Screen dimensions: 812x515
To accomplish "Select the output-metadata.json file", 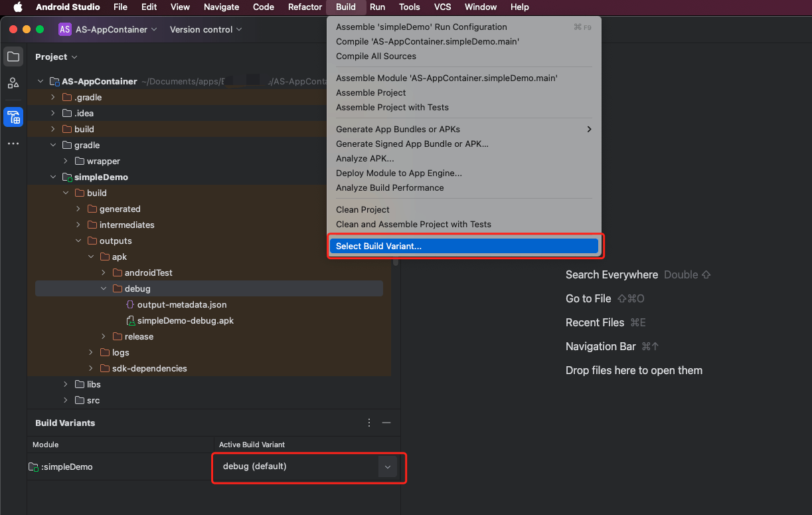I will click(181, 304).
